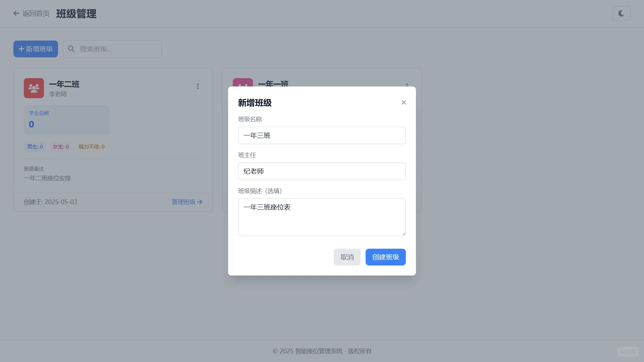Screen dimensions: 644x362
Task: Toggle dark mode with the moon icon
Action: pyautogui.click(x=621, y=13)
